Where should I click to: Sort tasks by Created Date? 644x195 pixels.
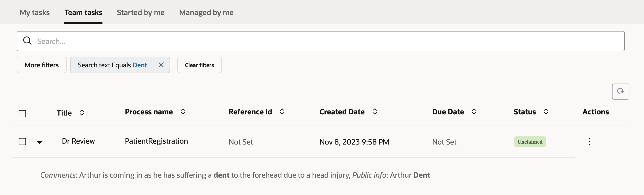click(x=374, y=112)
